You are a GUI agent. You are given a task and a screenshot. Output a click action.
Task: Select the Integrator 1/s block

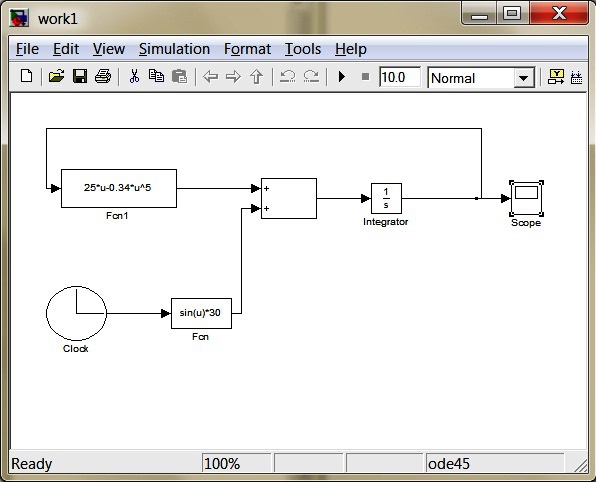tap(386, 198)
